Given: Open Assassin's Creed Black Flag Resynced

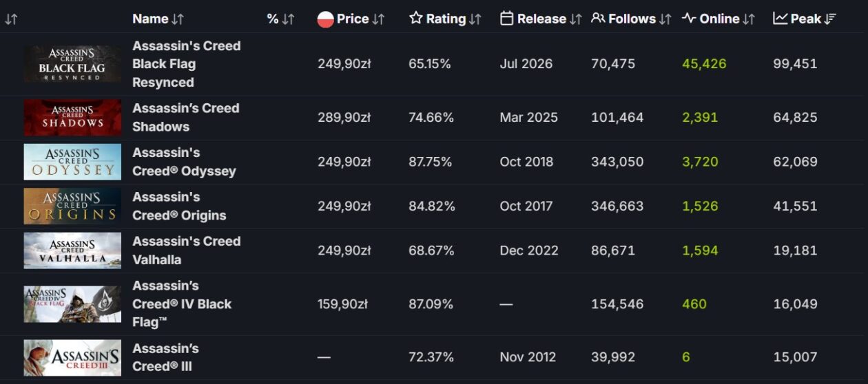Looking at the screenshot, I should click(187, 64).
